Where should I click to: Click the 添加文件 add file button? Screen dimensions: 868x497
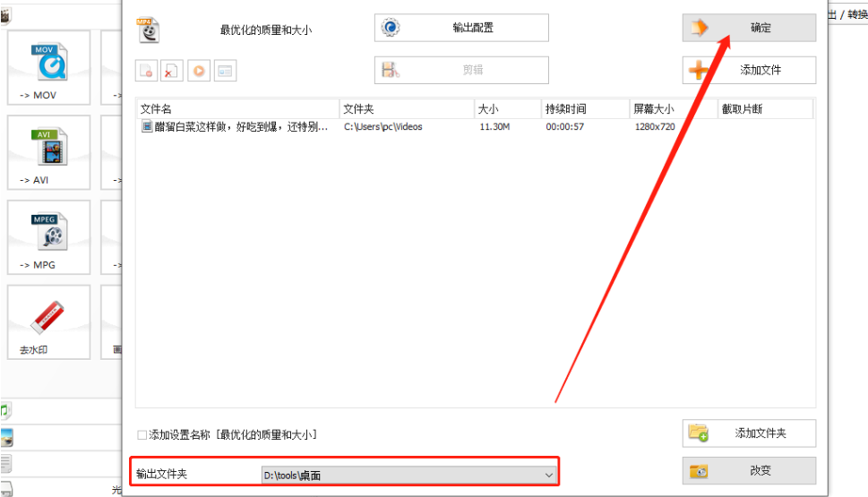pos(749,70)
